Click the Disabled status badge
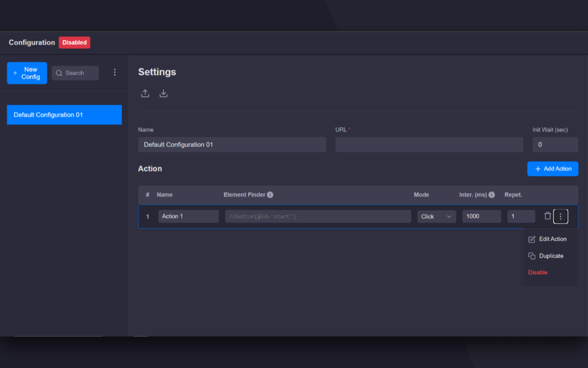This screenshot has height=368, width=588. click(74, 42)
